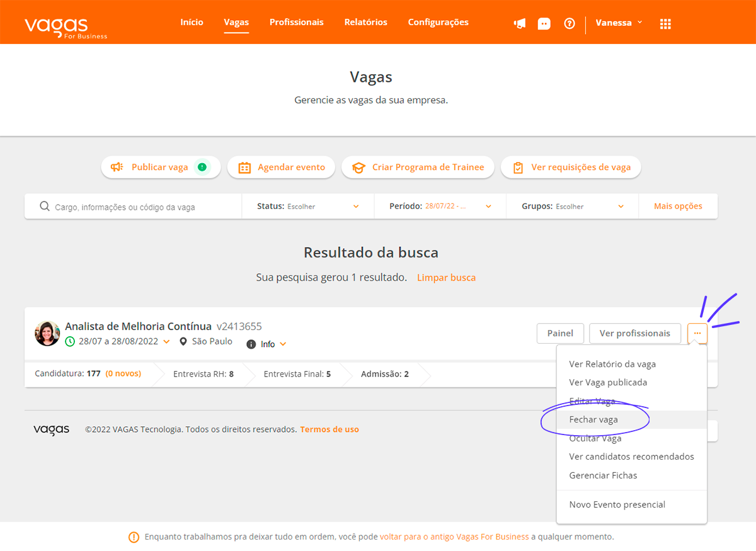Click the Entrevista RH: 8 stage
Screen dimensions: 756x551
(203, 374)
